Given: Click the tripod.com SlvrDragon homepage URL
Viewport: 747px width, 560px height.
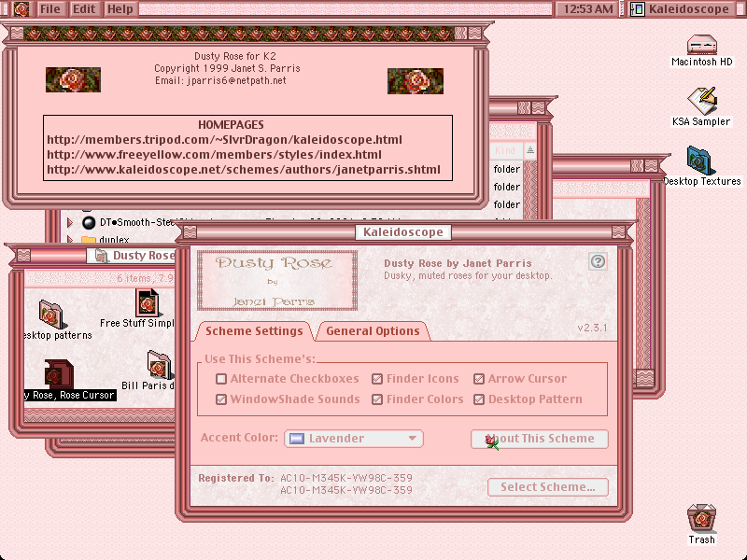Looking at the screenshot, I should [x=224, y=139].
